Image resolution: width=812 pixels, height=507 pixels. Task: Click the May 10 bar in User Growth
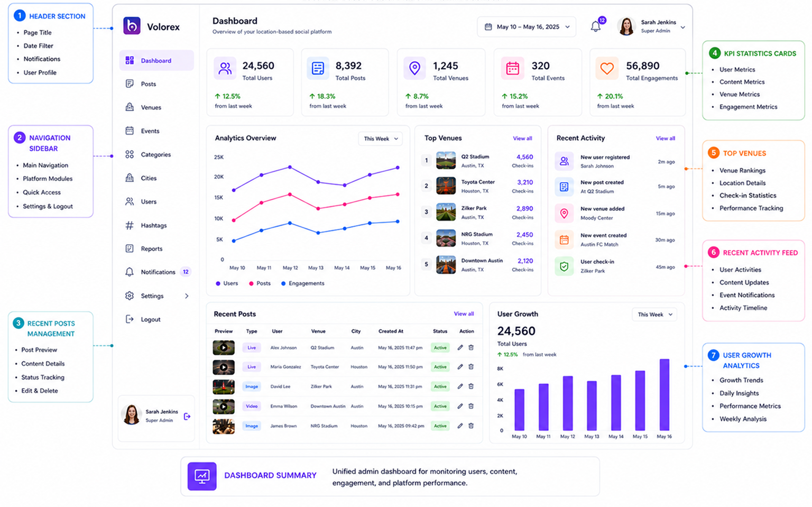pos(520,410)
